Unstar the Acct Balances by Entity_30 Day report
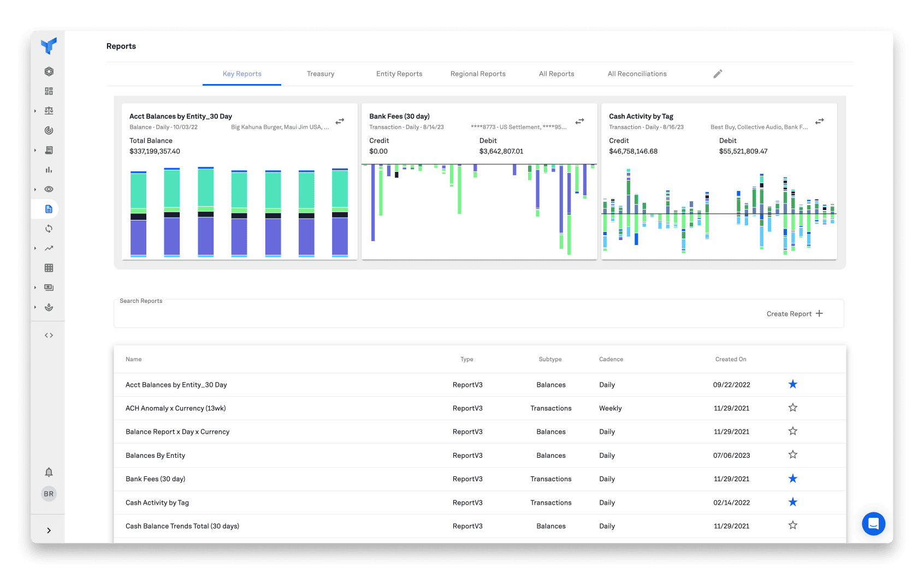The height and width of the screenshot is (574, 924). pos(792,384)
